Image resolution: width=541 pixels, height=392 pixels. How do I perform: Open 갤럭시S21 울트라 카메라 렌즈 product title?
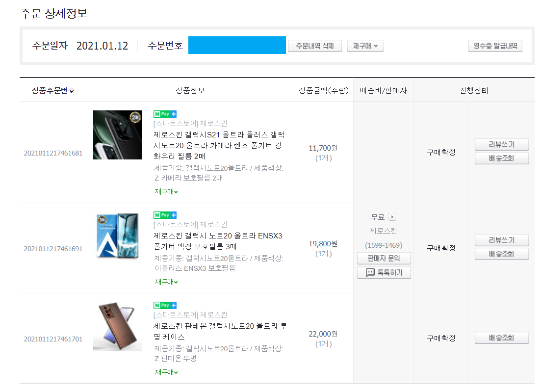coord(219,145)
